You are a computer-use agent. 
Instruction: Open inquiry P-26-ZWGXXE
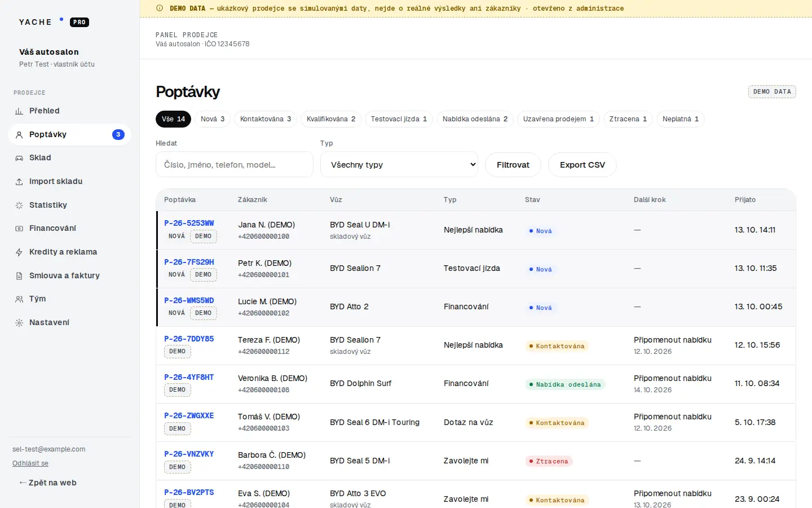(x=189, y=415)
